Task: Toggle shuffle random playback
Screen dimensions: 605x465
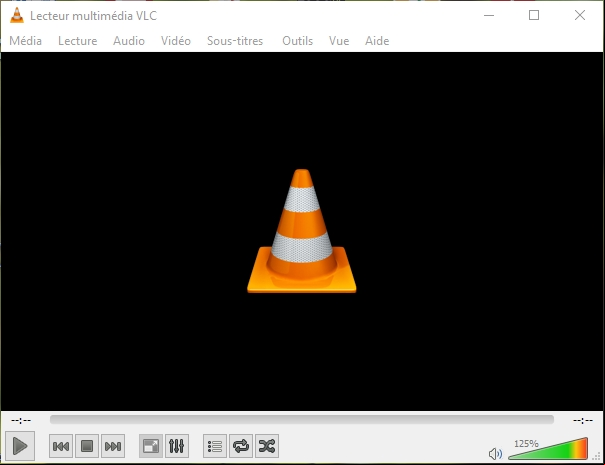Action: (267, 446)
